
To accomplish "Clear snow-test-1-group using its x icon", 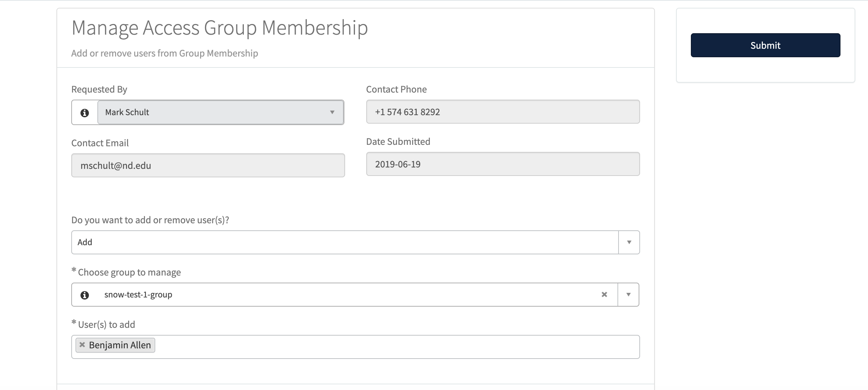I will click(x=604, y=294).
